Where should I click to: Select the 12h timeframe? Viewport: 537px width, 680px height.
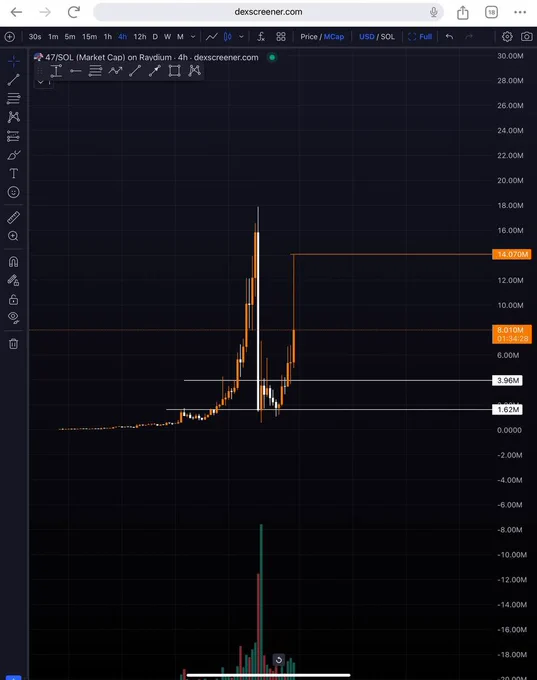[140, 37]
